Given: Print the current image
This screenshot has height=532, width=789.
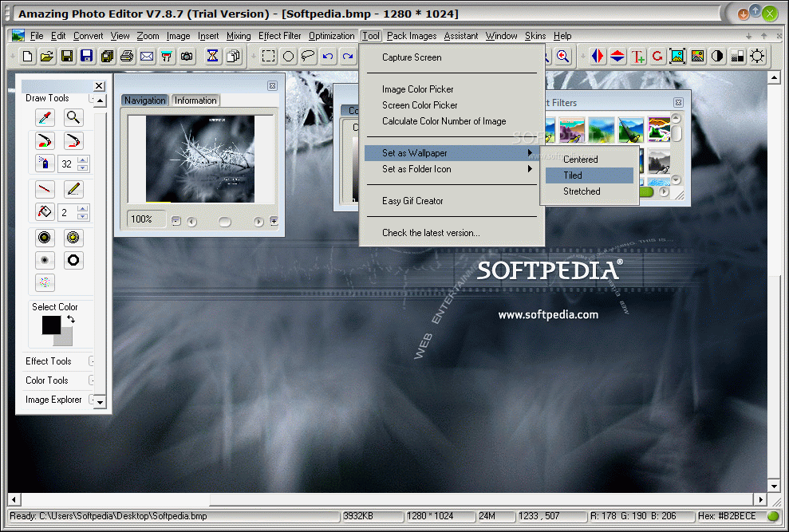Looking at the screenshot, I should pyautogui.click(x=127, y=57).
